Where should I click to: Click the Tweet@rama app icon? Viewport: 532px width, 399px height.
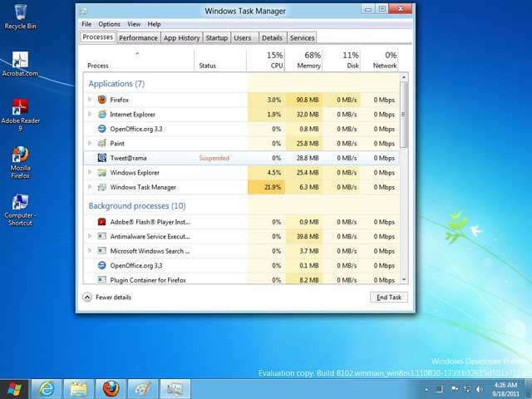click(x=101, y=158)
